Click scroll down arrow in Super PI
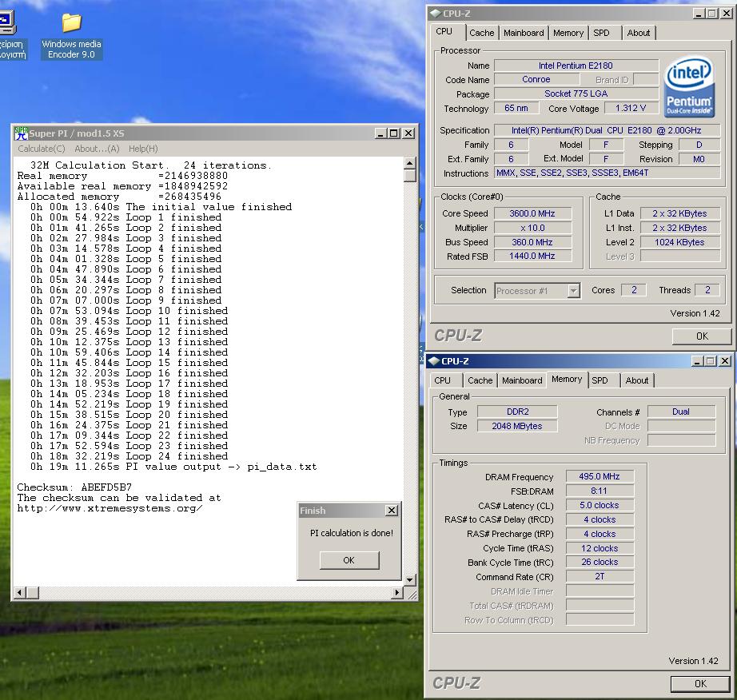The image size is (737, 700). click(410, 579)
